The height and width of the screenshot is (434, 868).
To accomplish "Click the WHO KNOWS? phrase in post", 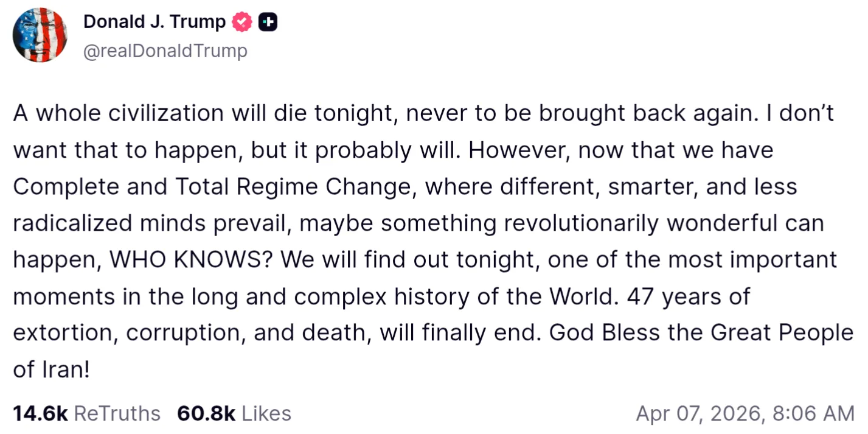I will click(x=192, y=260).
